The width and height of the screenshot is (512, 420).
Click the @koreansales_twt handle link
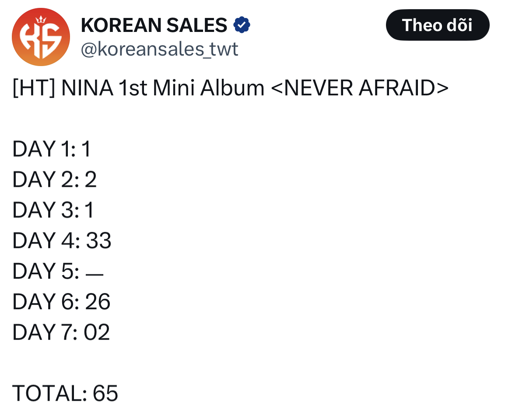[x=159, y=49]
